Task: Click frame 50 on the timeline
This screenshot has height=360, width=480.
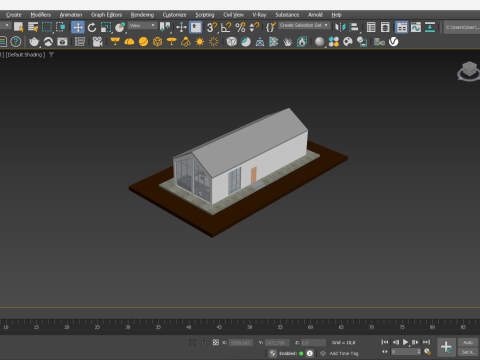Action: 250,327
